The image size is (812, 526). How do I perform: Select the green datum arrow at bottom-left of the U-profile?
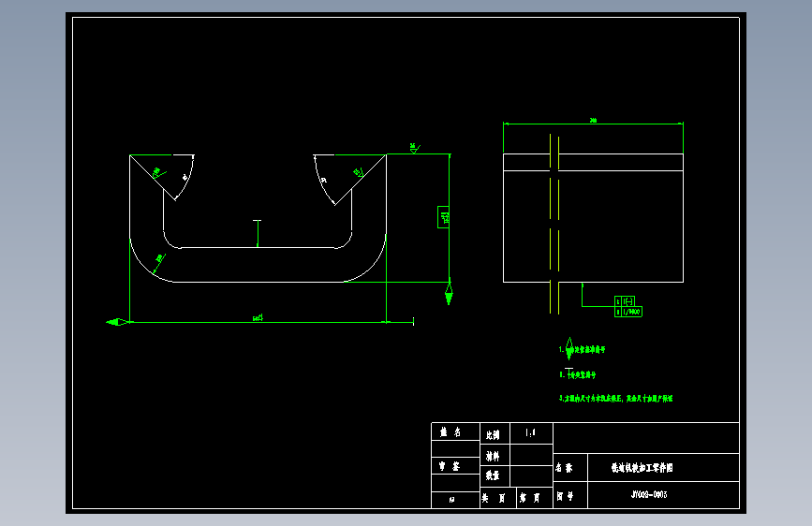(117, 322)
